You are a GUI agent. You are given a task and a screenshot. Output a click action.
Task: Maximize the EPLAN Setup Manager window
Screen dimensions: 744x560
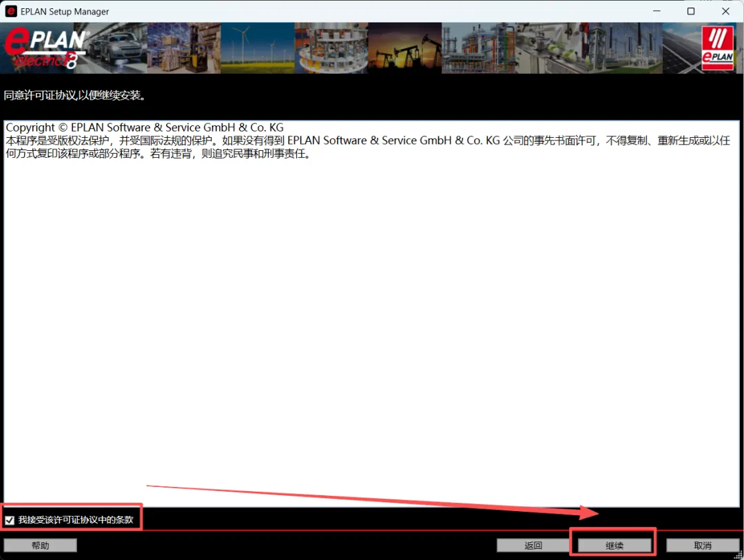(691, 11)
